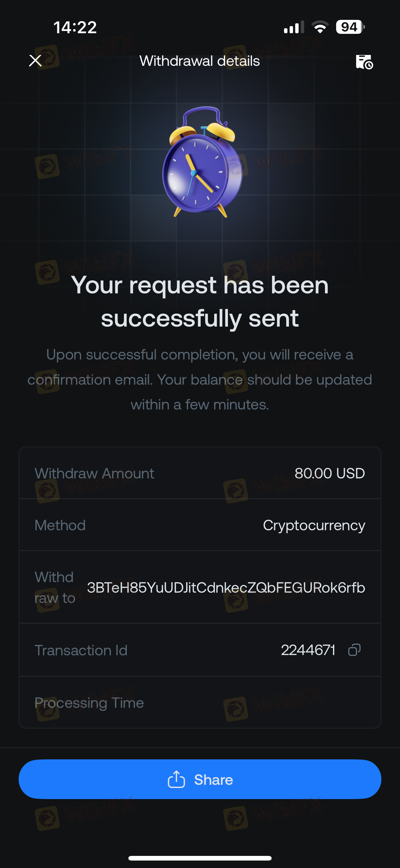Tap the Wi-Fi status icon

(x=320, y=27)
